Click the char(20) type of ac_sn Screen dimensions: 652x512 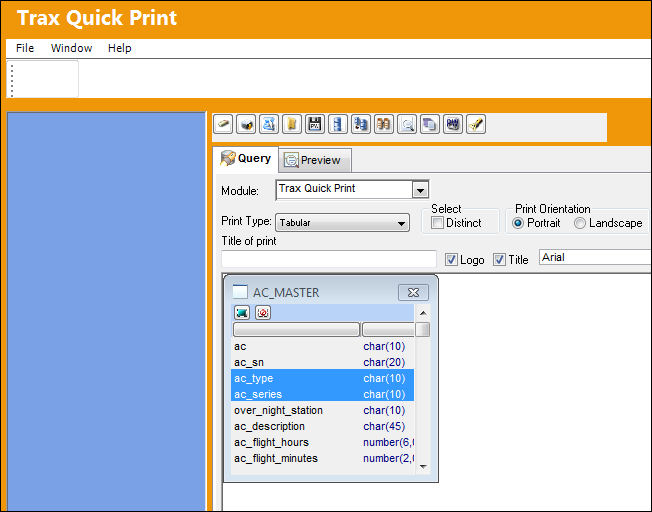pos(384,362)
